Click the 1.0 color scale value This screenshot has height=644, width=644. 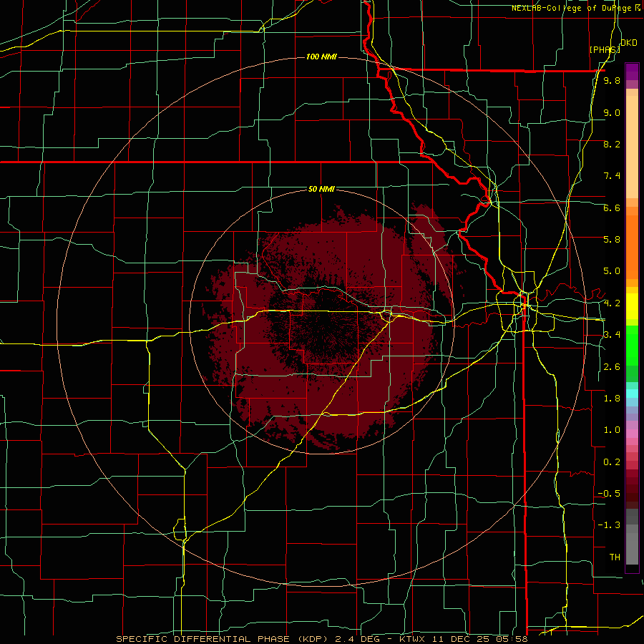[612, 430]
